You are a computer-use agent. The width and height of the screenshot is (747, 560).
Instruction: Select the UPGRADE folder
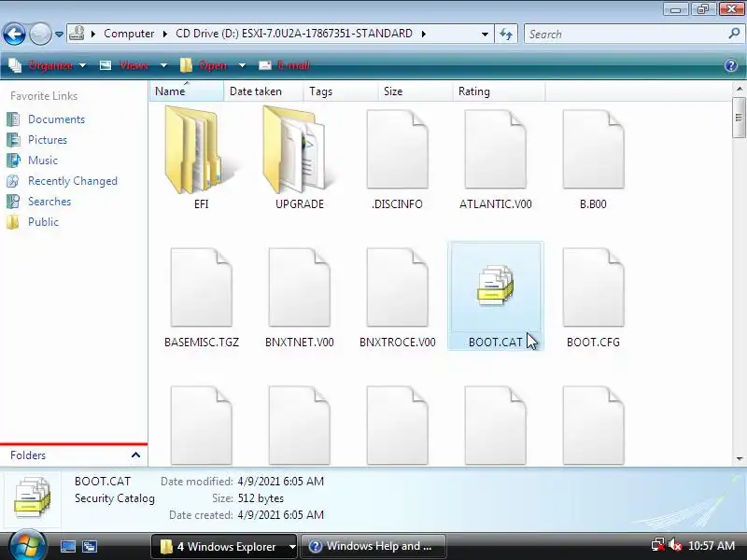point(299,159)
